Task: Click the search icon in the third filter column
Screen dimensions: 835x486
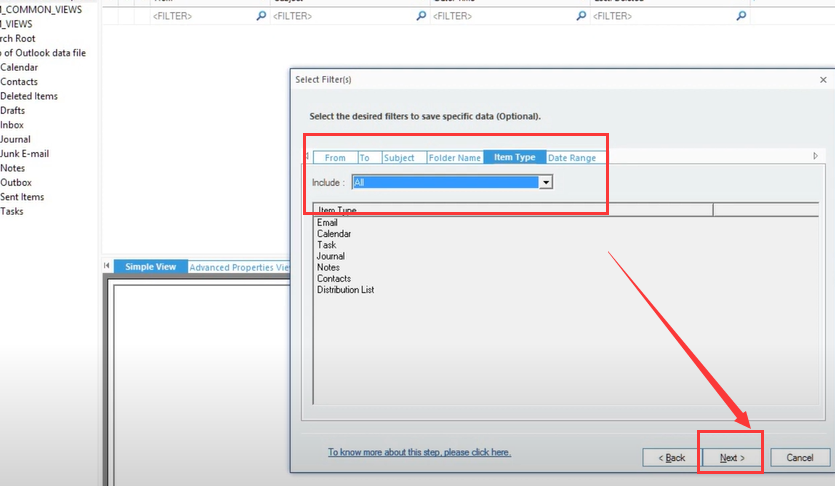Action: pos(581,16)
